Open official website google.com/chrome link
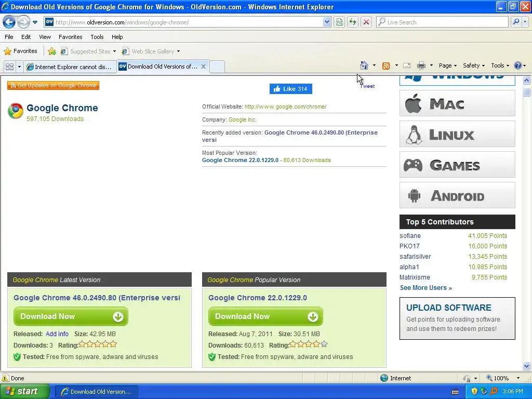The height and width of the screenshot is (399, 532). [285, 107]
